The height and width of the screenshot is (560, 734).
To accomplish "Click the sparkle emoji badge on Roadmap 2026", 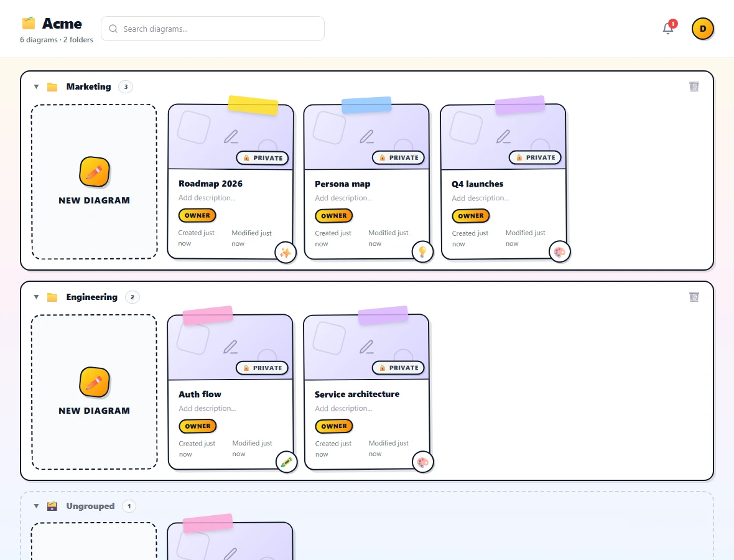I will coord(285,253).
